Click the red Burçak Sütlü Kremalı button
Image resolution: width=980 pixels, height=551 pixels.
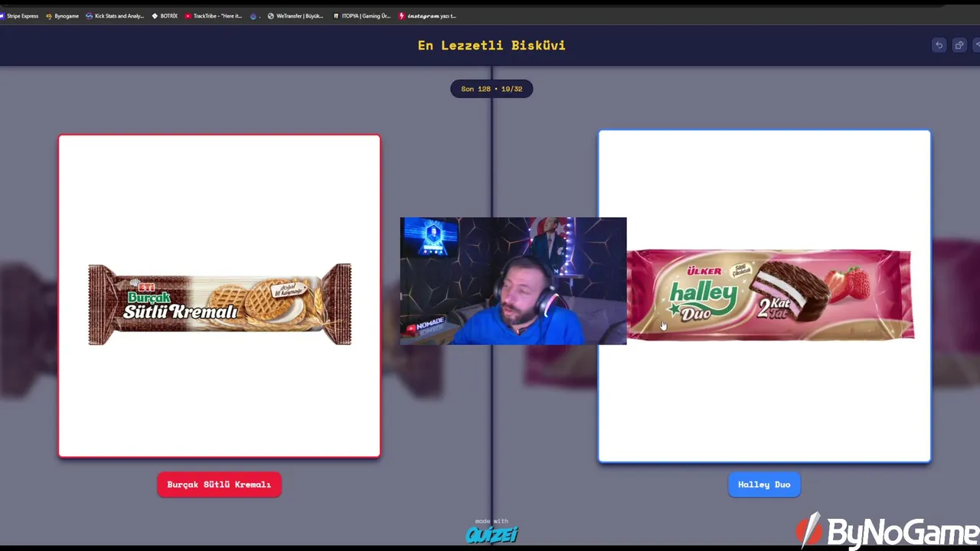pos(219,484)
